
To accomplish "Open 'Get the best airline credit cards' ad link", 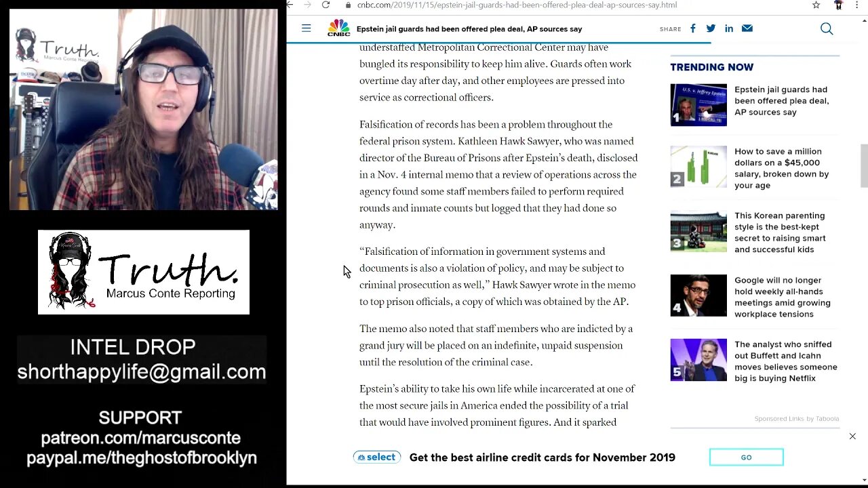I will 542,457.
